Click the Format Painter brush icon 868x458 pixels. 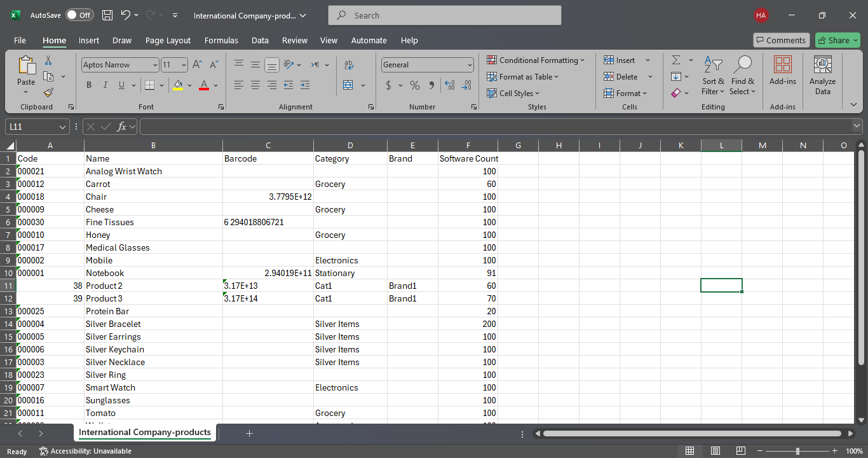(48, 92)
